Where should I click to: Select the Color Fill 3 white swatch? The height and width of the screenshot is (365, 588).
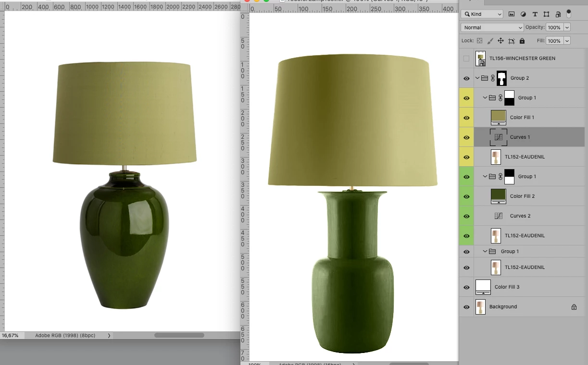point(483,287)
